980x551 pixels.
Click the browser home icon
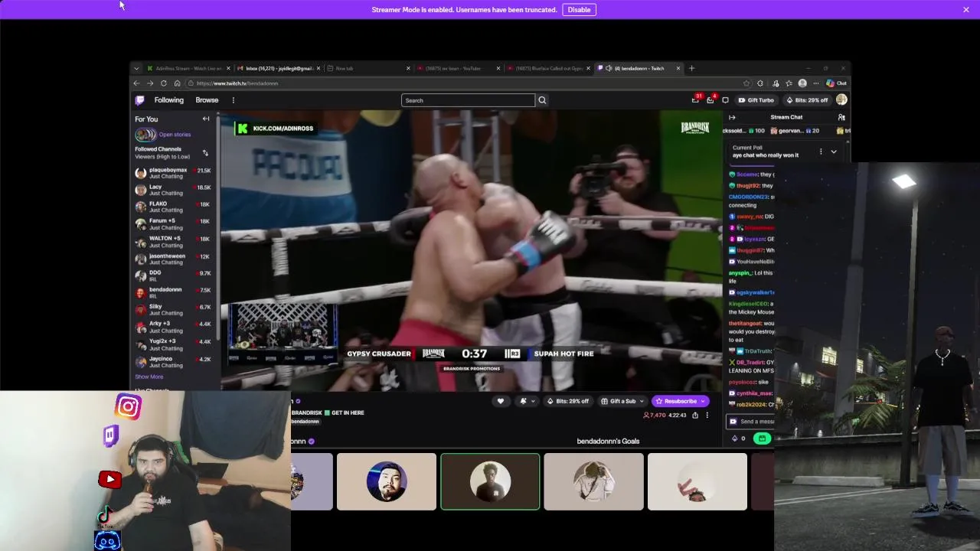click(x=177, y=83)
